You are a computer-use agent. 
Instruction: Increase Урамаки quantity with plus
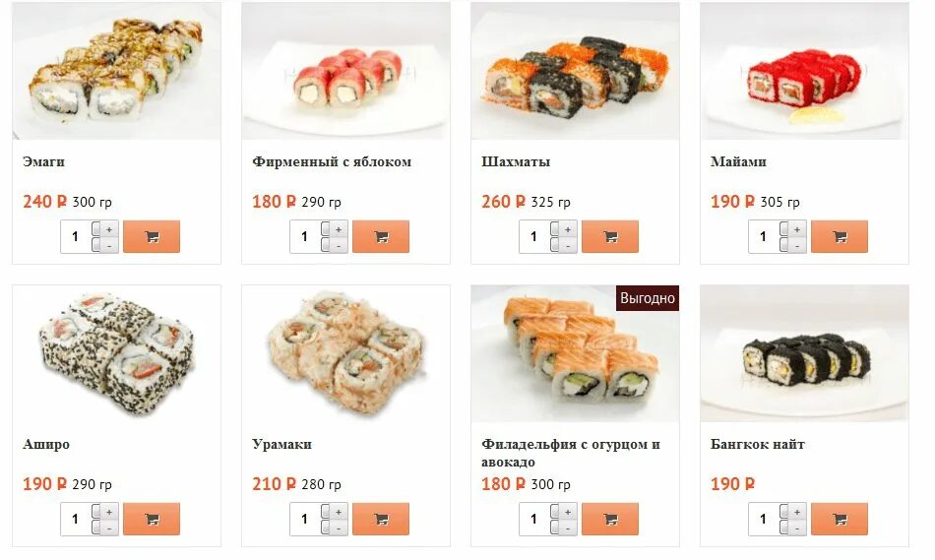[x=335, y=511]
